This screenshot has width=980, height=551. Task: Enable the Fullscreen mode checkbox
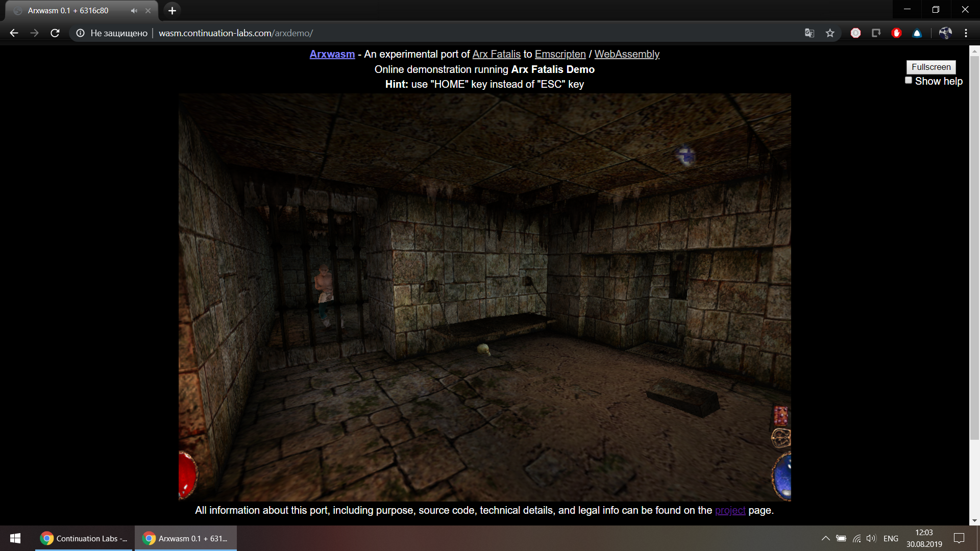pyautogui.click(x=931, y=67)
